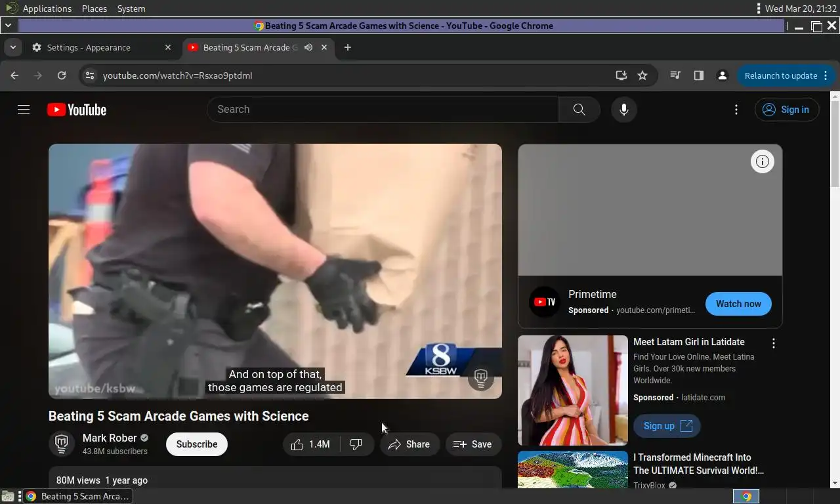The image size is (840, 504).
Task: Install the YouTube app from the address bar
Action: 621,75
